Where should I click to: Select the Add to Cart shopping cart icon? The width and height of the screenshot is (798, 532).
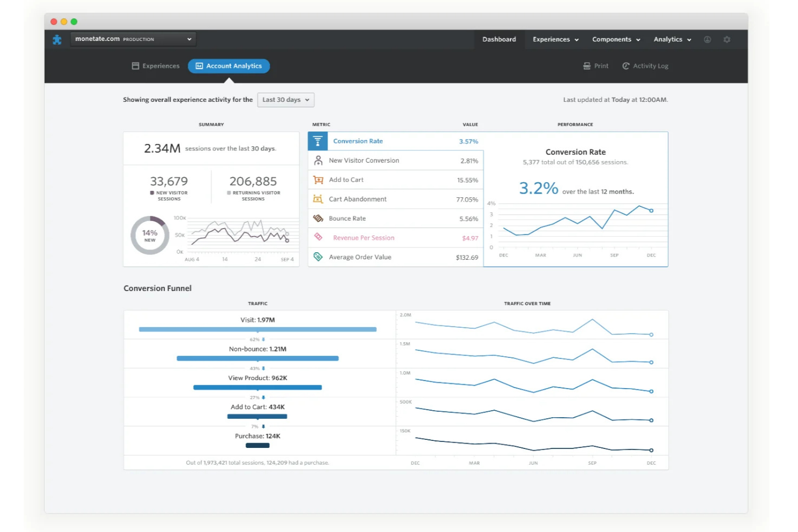pos(318,179)
